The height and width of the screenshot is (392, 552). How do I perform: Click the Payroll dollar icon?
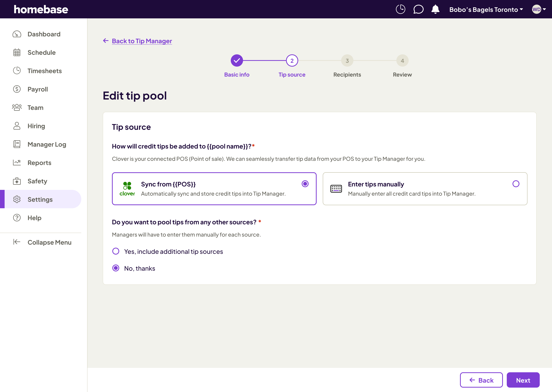(x=17, y=89)
